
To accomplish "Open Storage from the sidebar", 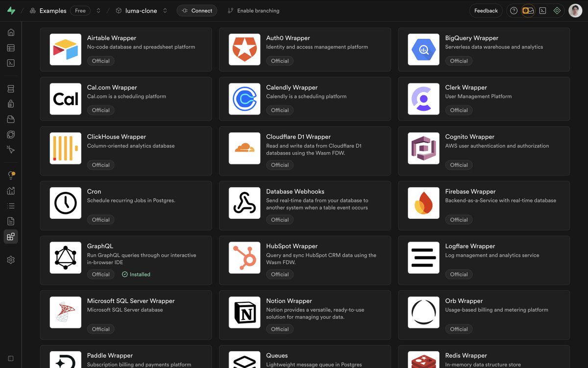I will tap(11, 119).
